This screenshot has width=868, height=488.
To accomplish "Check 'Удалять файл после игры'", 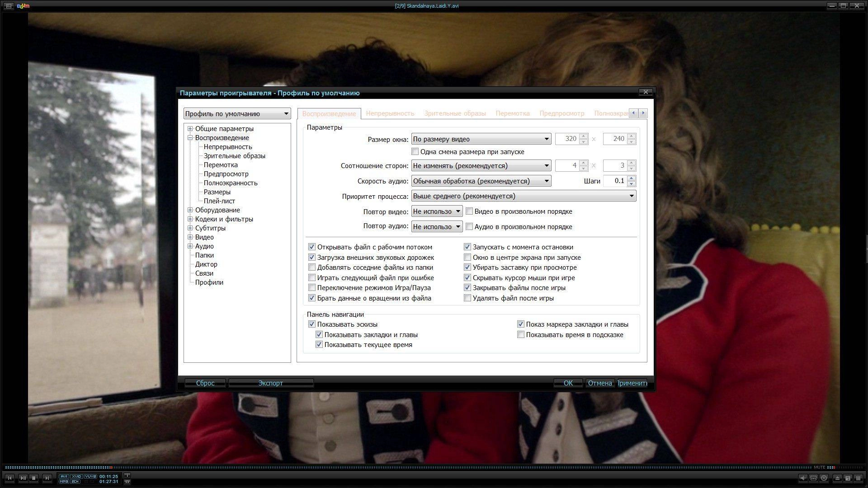I will coord(467,298).
